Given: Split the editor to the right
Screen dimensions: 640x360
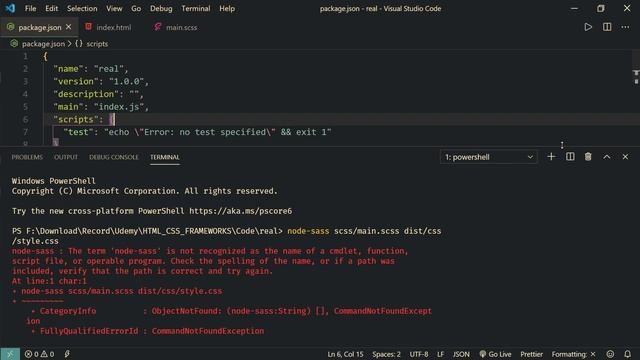Looking at the screenshot, I should (x=607, y=27).
